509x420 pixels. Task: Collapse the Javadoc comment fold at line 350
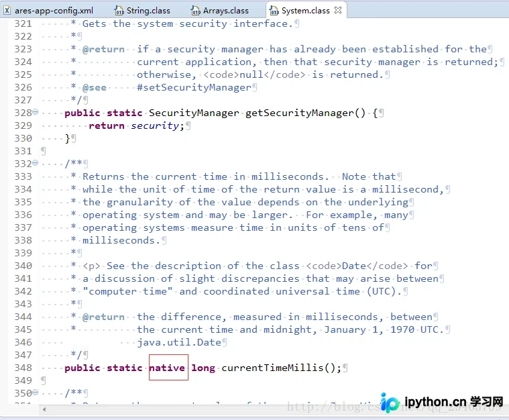tap(36, 392)
